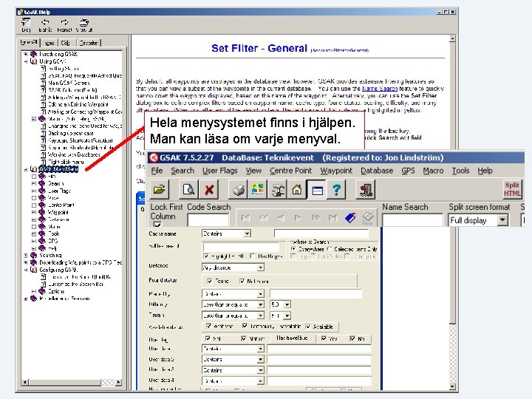
Task: Click the printer toolbar icon
Action: pyautogui.click(x=239, y=189)
